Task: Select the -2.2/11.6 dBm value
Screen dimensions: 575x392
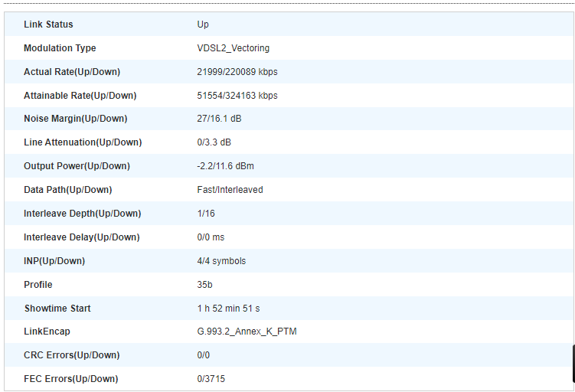Action: pos(226,166)
